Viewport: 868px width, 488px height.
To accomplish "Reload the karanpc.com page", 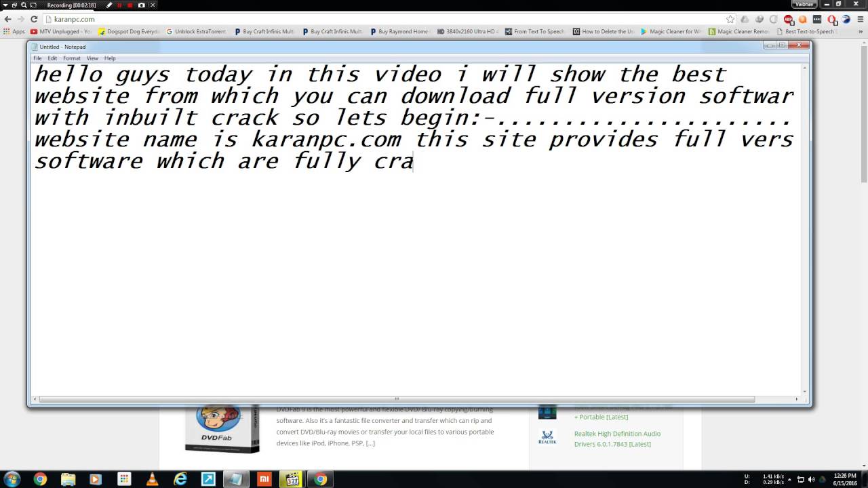I will [x=34, y=19].
